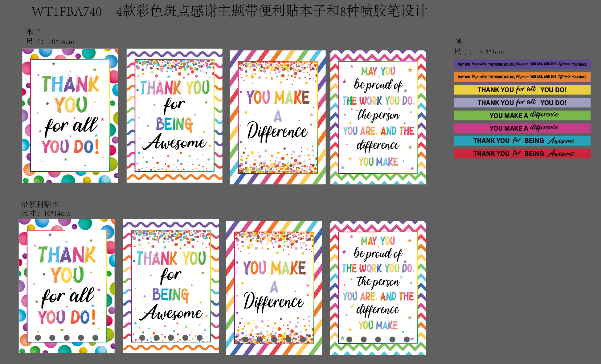Click the 本子 size 10*14cm label
The width and height of the screenshot is (601, 364).
(x=50, y=42)
